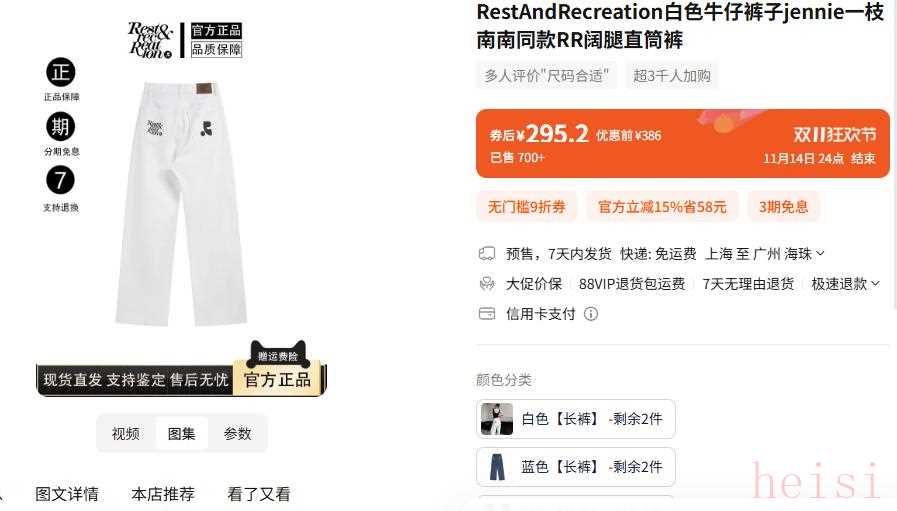Click the delivery truck shipping icon
The image size is (897, 511).
(x=487, y=253)
